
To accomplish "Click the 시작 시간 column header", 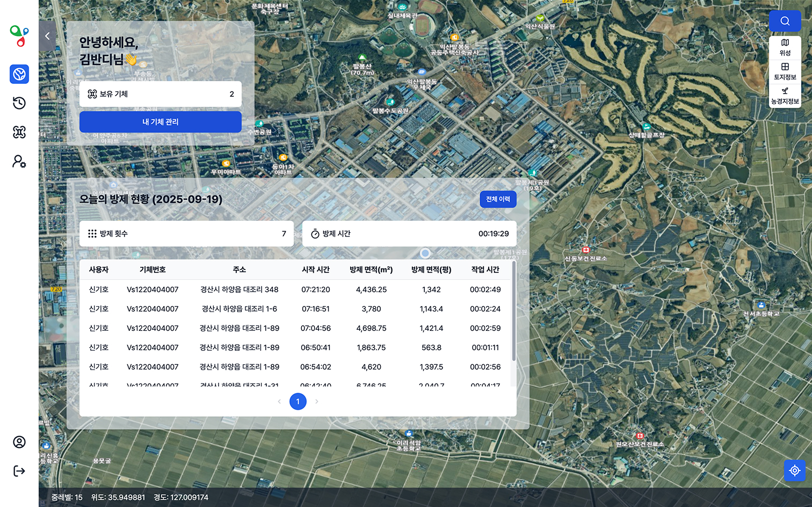I will pyautogui.click(x=316, y=270).
